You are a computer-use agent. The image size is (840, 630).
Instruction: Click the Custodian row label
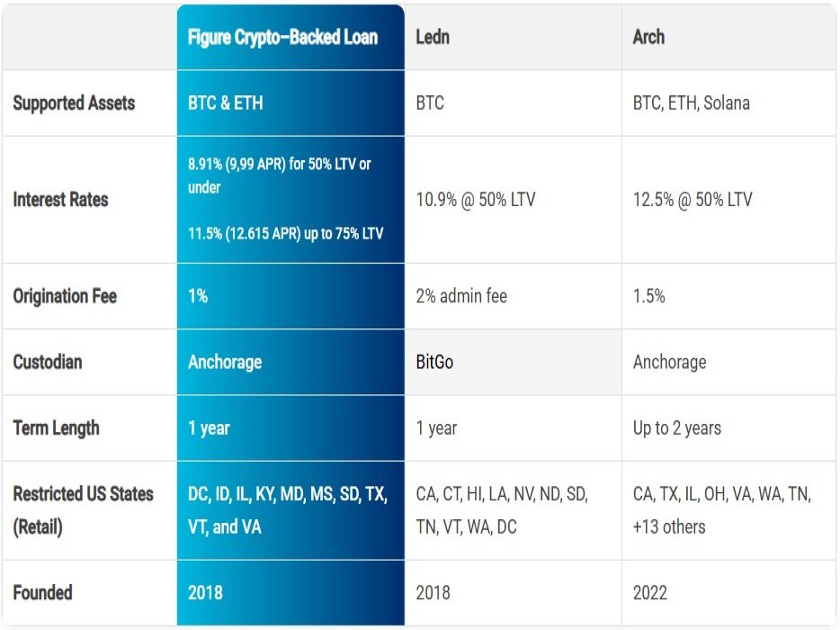click(x=47, y=362)
